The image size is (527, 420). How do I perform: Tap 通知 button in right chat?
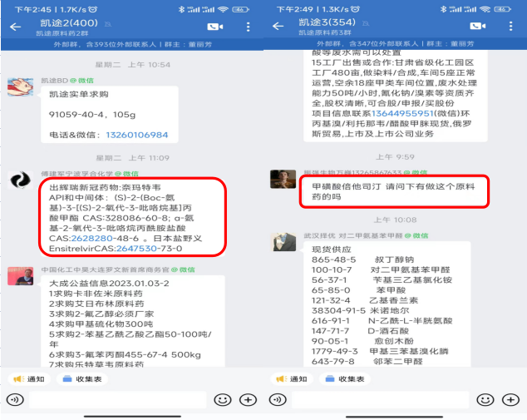pyautogui.click(x=292, y=379)
